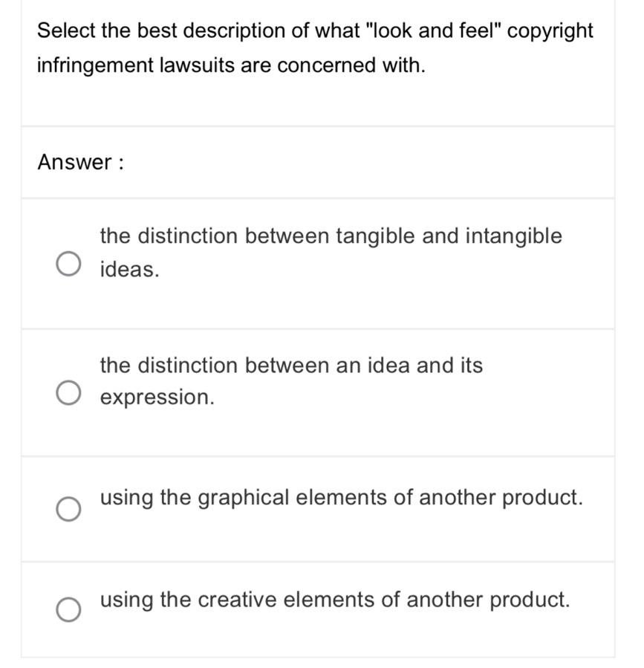
Task: Mark the radio button for creative elements option
Action: pos(68,609)
